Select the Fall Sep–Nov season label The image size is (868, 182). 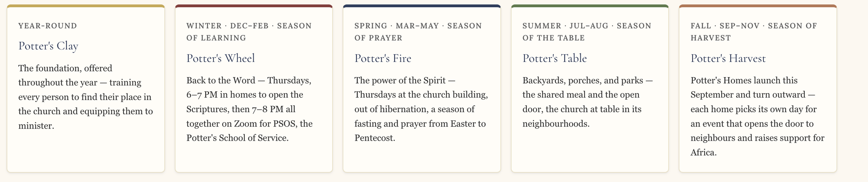coord(754,32)
